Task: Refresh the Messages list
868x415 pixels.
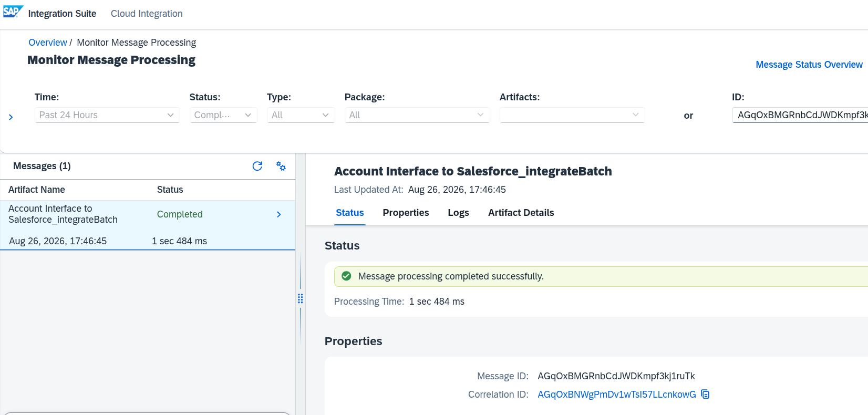Action: [257, 166]
